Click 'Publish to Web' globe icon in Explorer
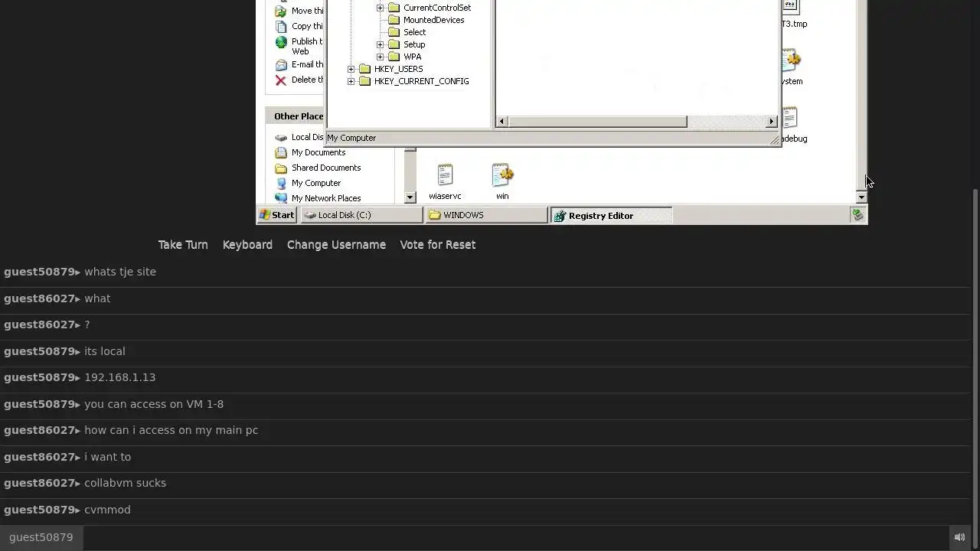 [x=281, y=42]
